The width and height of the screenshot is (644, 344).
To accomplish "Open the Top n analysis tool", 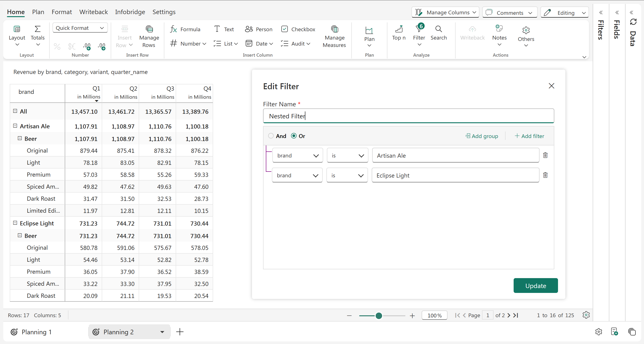I will (x=399, y=33).
